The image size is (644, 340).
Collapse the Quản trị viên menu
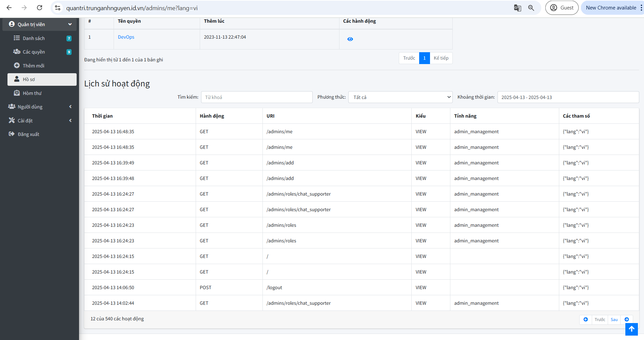[40, 24]
